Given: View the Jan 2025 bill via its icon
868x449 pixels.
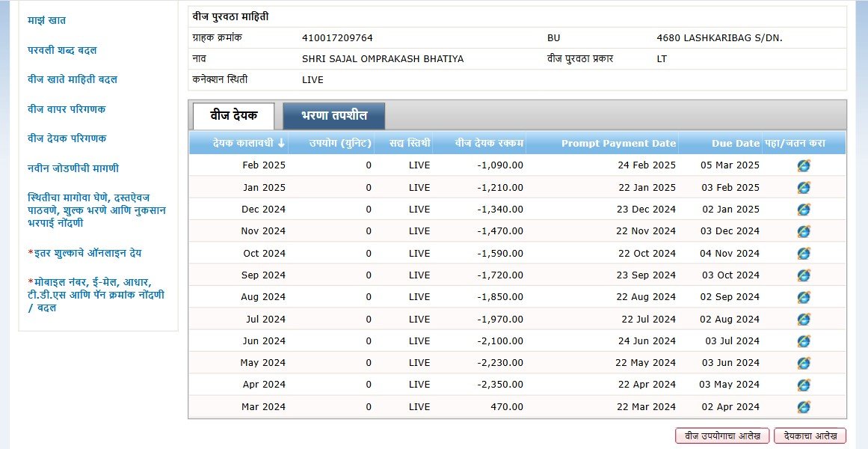Looking at the screenshot, I should click(804, 187).
